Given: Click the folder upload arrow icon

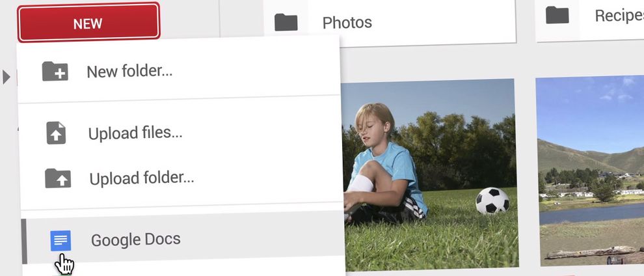Looking at the screenshot, I should click(x=58, y=178).
